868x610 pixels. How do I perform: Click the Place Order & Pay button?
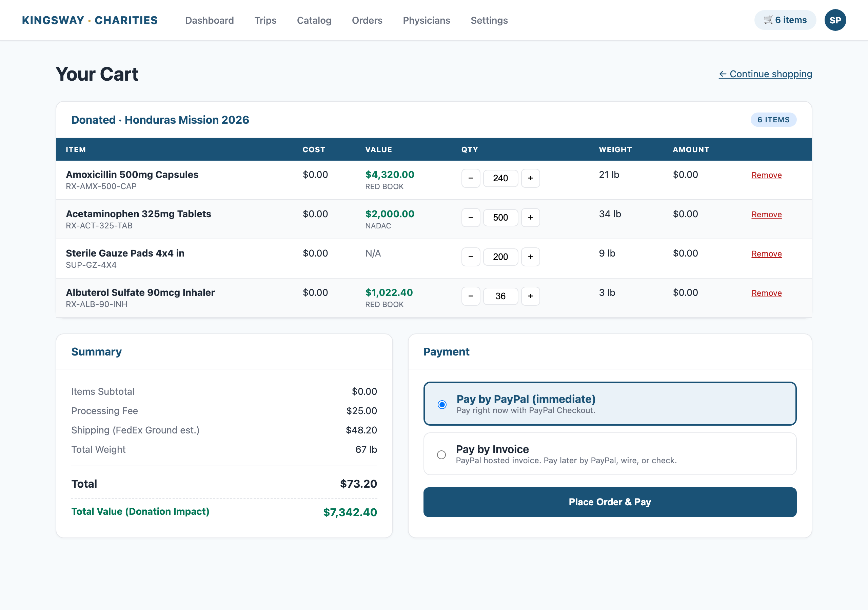point(610,502)
